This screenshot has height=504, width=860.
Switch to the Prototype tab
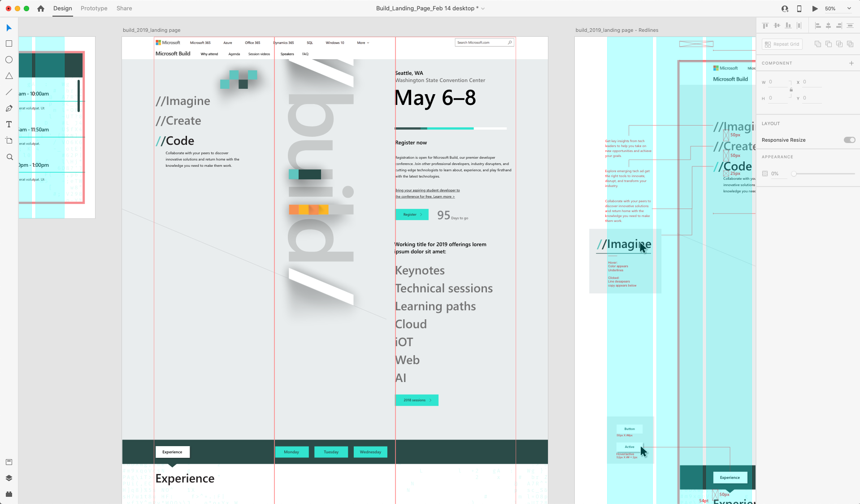pyautogui.click(x=94, y=8)
